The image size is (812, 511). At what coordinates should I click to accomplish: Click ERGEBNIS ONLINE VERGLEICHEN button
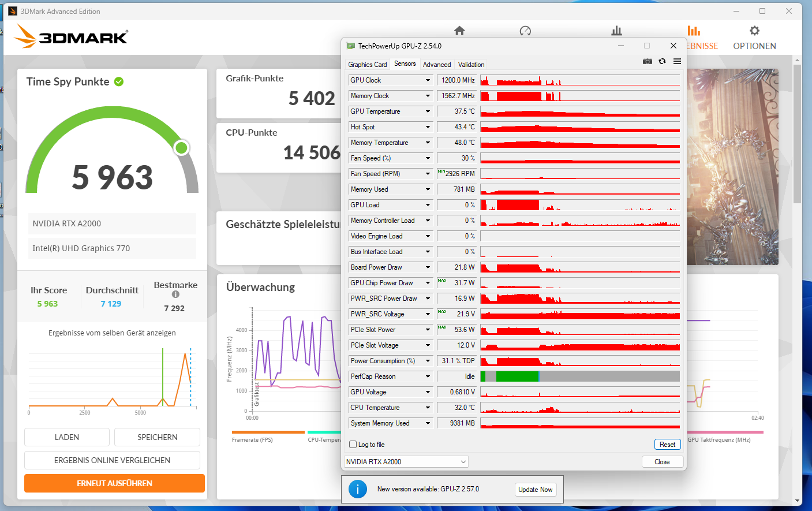coord(112,460)
